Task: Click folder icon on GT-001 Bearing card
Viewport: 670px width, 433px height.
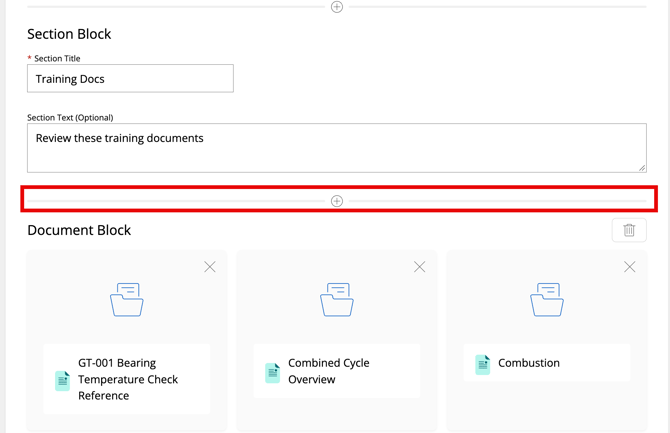Action: pos(127,300)
